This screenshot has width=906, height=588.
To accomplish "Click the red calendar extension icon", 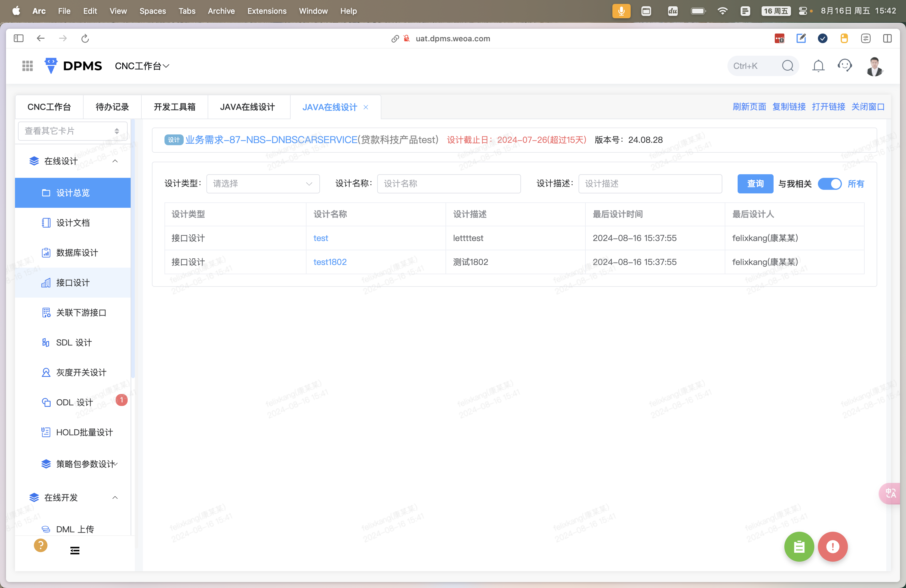I will (779, 38).
